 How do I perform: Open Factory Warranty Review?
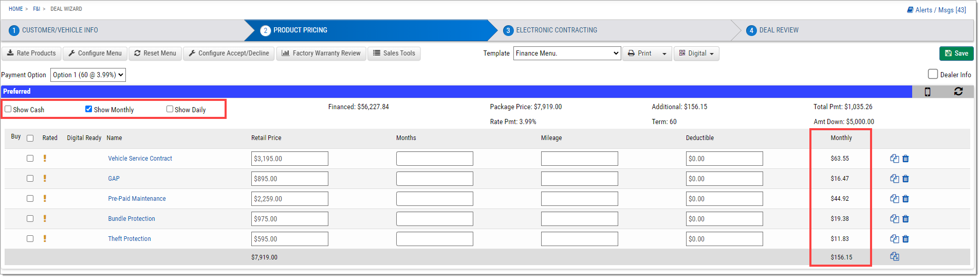point(321,54)
